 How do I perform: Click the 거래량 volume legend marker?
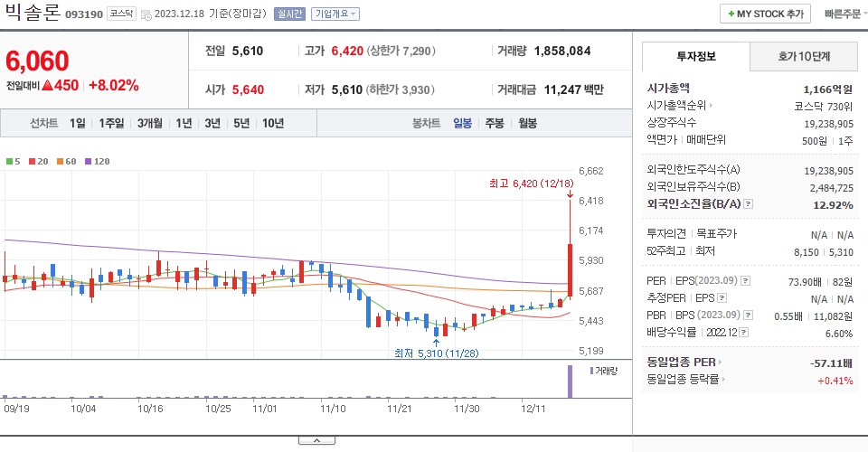pyautogui.click(x=603, y=371)
